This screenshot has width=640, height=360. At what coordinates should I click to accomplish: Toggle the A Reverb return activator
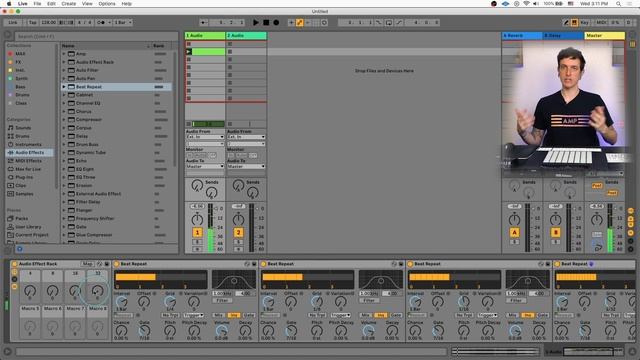click(x=514, y=232)
